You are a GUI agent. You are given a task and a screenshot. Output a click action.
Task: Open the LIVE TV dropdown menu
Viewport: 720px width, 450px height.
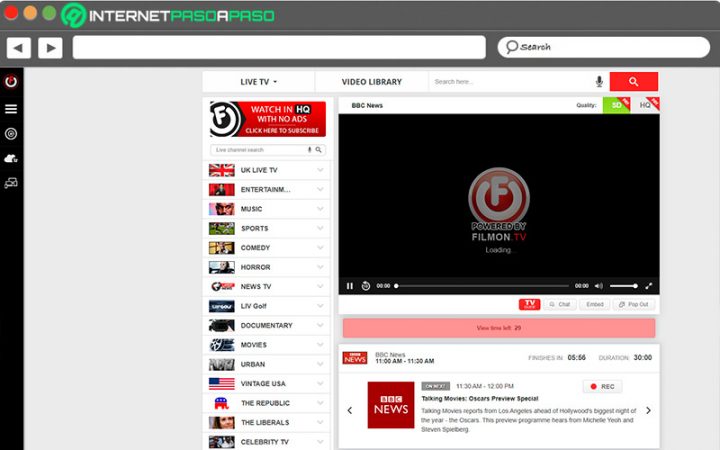point(258,82)
